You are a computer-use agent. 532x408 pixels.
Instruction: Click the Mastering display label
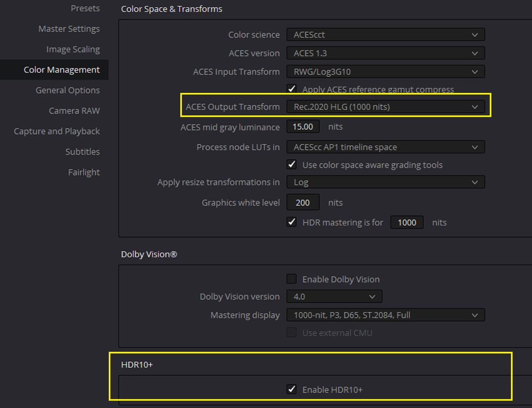click(x=245, y=315)
